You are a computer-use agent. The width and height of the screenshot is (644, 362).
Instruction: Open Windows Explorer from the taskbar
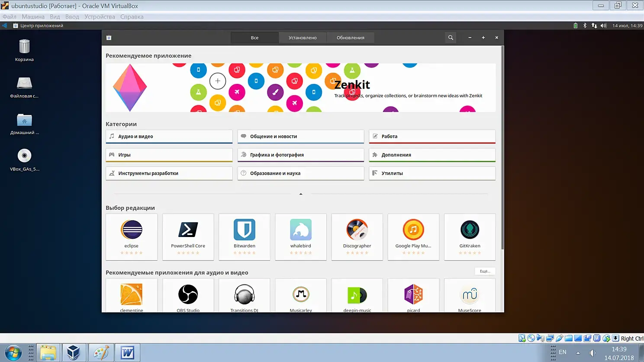click(x=48, y=353)
